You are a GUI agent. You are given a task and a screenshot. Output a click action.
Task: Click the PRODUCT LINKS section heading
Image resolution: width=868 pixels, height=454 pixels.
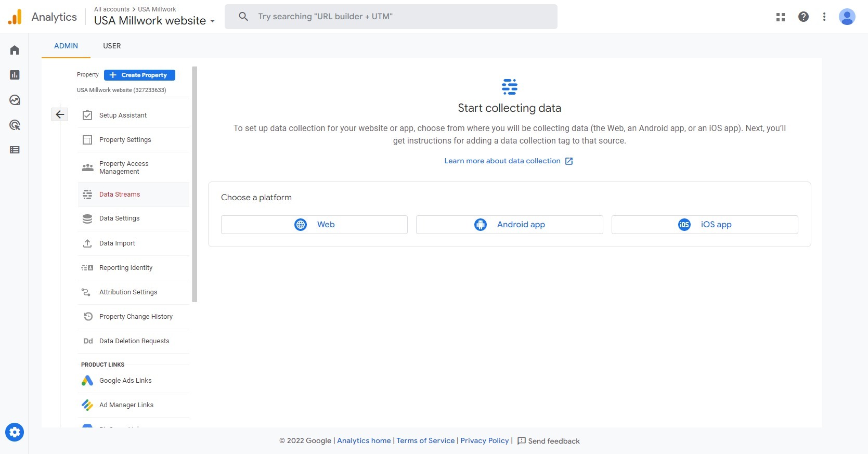(102, 365)
